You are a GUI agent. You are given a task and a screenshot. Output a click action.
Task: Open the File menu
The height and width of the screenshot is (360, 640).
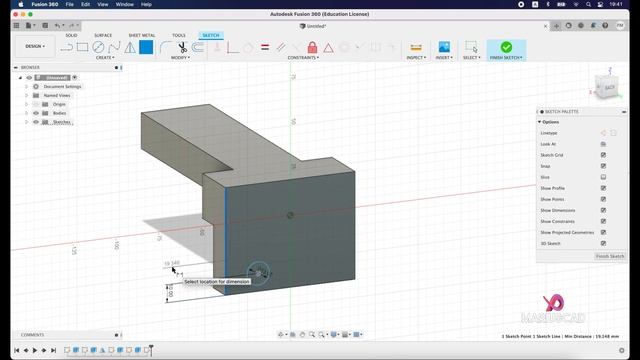click(x=70, y=4)
